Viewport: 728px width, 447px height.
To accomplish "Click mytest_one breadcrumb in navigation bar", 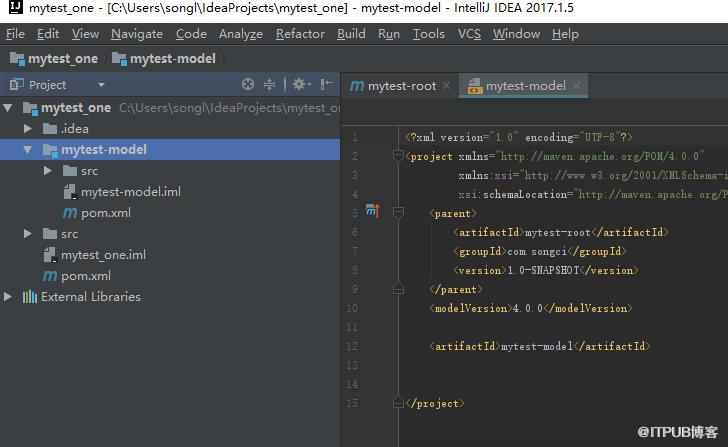I will (x=54, y=59).
